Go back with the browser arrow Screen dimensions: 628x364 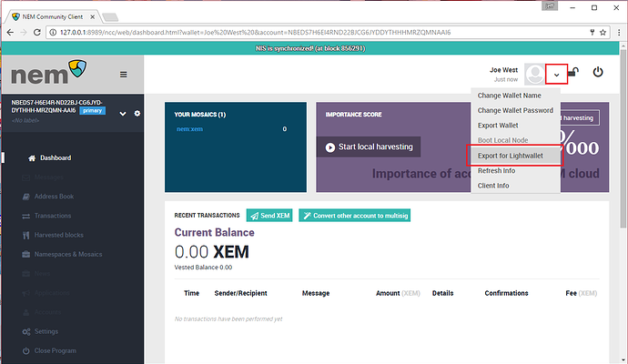point(10,33)
